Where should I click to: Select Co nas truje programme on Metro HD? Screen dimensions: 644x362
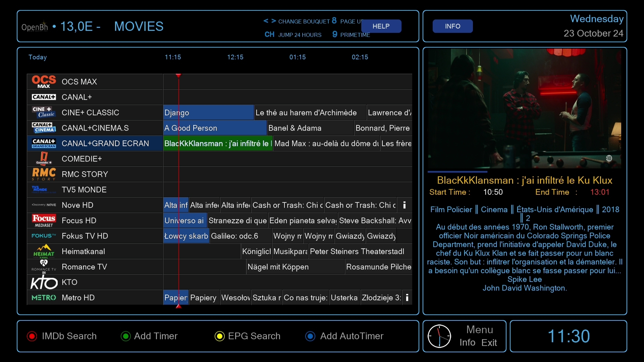coord(306,298)
